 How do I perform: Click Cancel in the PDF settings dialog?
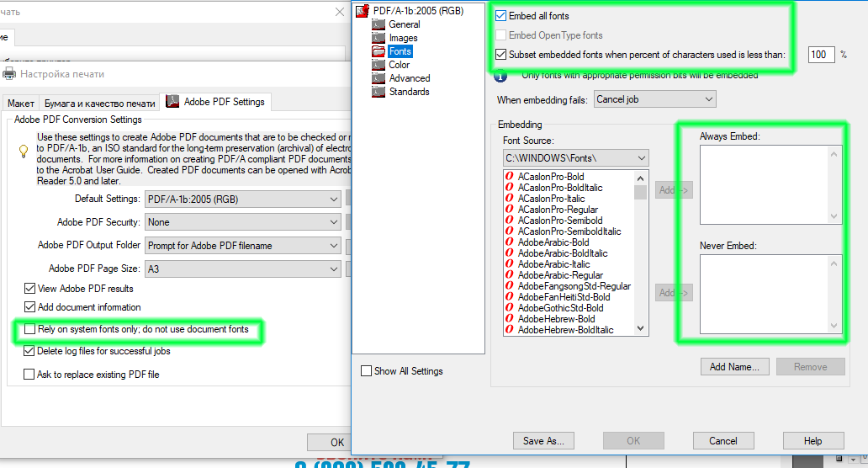[723, 441]
